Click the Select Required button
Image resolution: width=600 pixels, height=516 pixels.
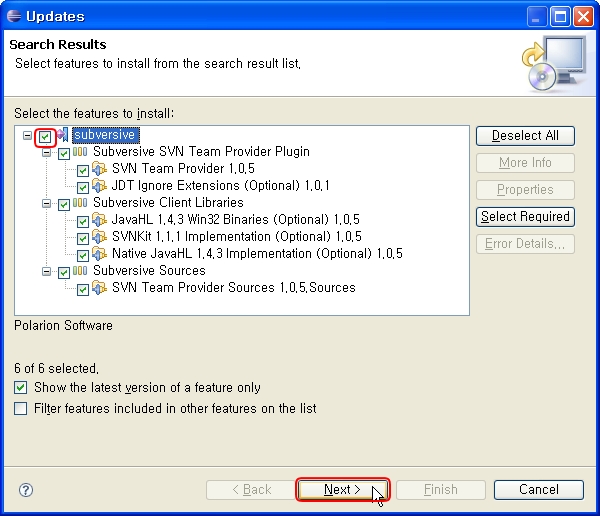525,217
